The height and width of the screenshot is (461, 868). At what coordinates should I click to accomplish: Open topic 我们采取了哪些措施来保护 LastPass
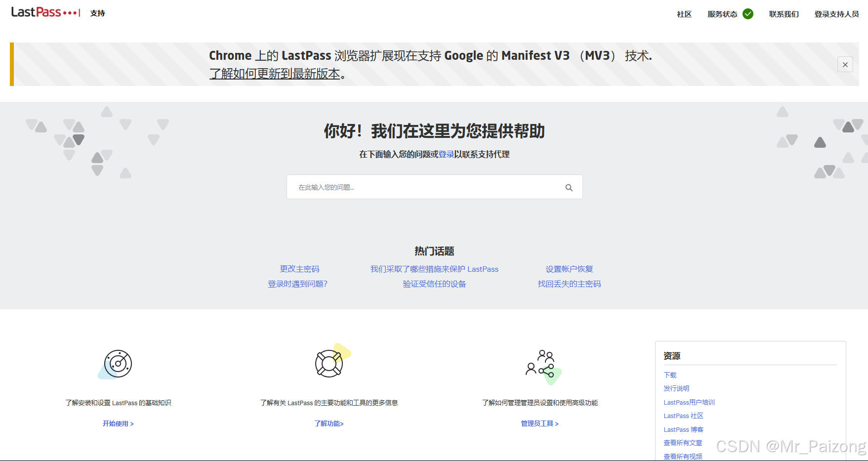click(x=434, y=269)
